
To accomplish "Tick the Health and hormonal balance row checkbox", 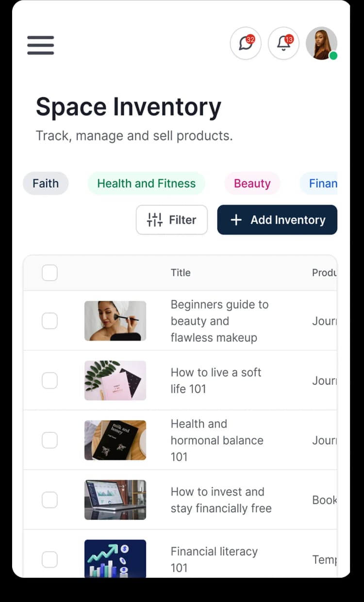I will click(x=50, y=440).
